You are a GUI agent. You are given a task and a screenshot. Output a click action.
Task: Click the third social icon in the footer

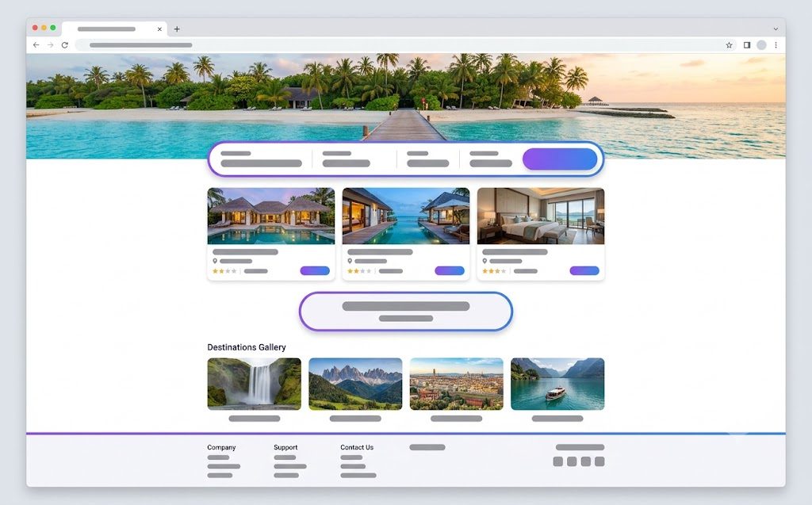tap(586, 461)
